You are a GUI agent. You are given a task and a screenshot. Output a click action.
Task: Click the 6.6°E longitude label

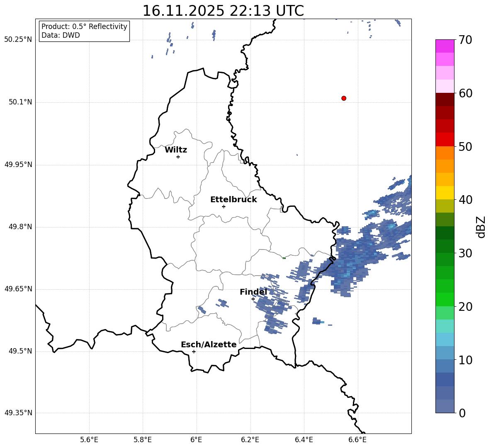pyautogui.click(x=357, y=440)
